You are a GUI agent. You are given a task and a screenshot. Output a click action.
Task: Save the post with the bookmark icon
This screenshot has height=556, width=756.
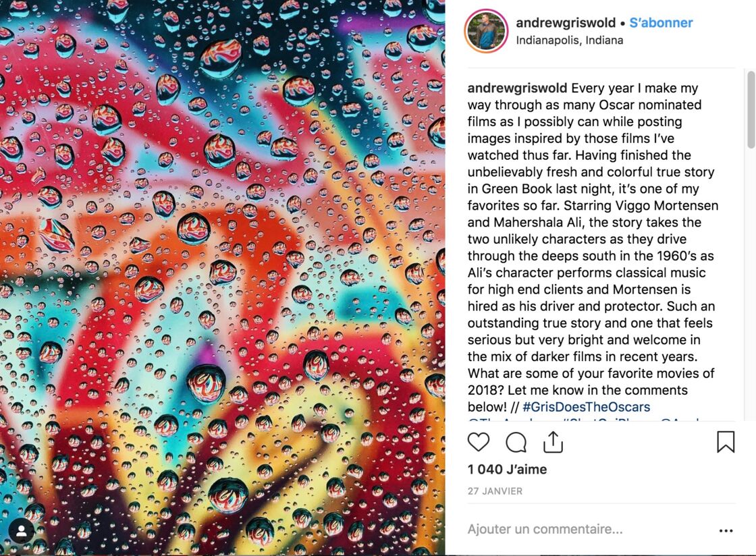click(726, 442)
